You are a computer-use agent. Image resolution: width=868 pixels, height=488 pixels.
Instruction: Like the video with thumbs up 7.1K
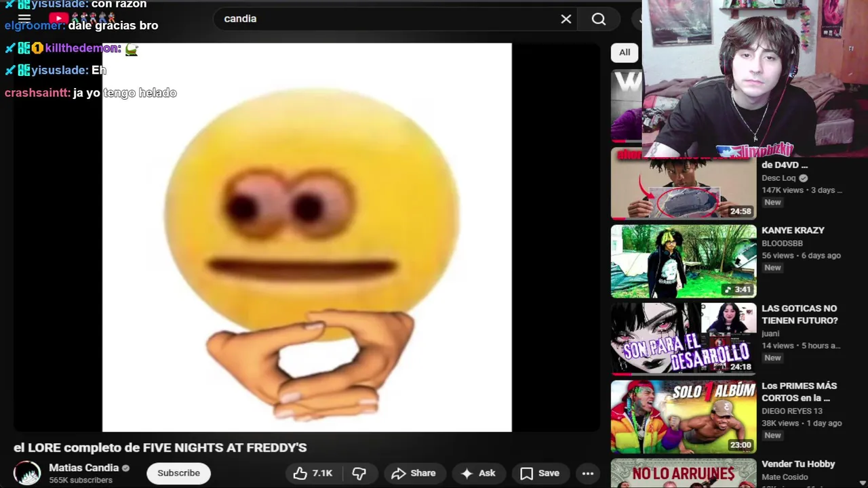coord(313,473)
